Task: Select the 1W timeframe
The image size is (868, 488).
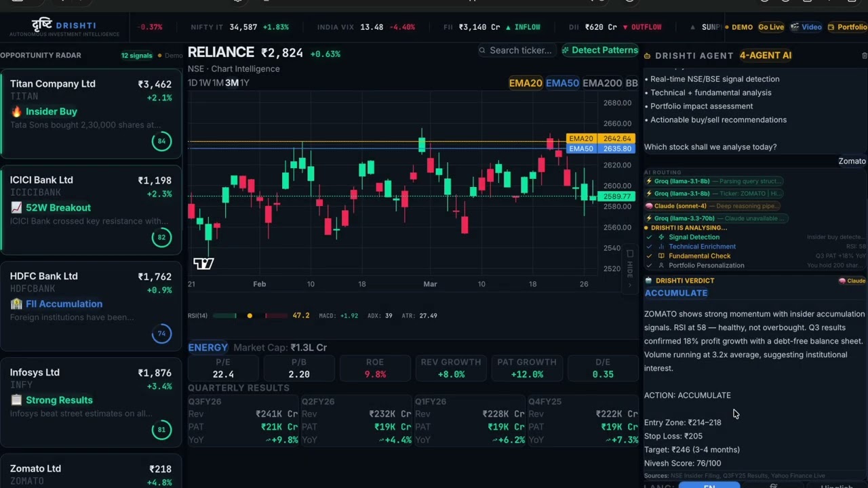Action: pos(204,83)
